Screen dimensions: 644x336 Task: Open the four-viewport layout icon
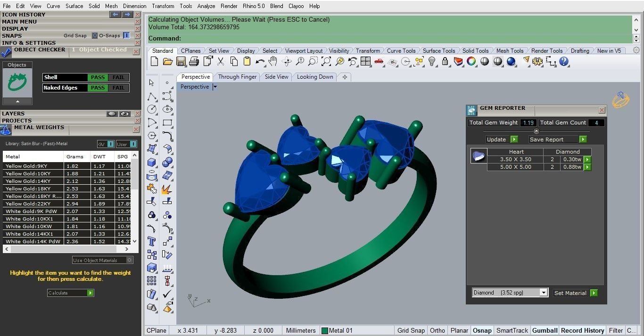pos(365,61)
